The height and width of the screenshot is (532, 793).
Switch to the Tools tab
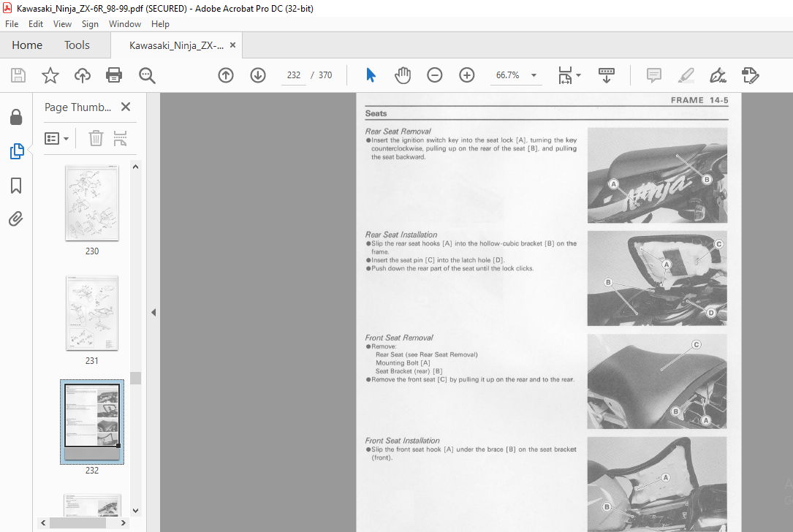tap(77, 45)
